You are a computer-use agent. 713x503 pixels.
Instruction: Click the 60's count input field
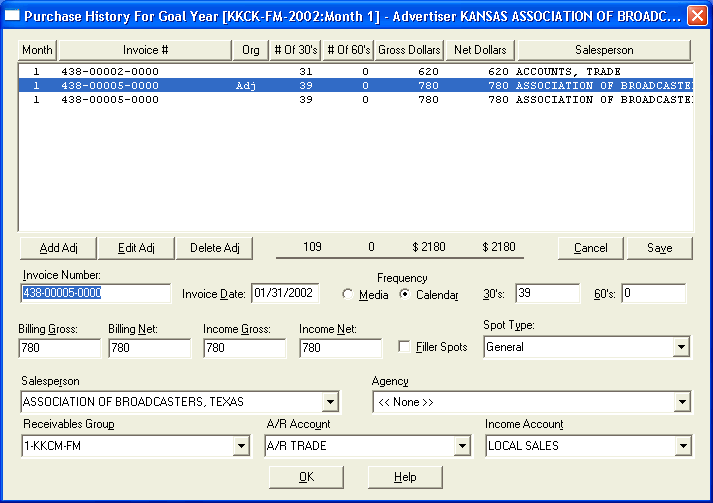pos(653,293)
